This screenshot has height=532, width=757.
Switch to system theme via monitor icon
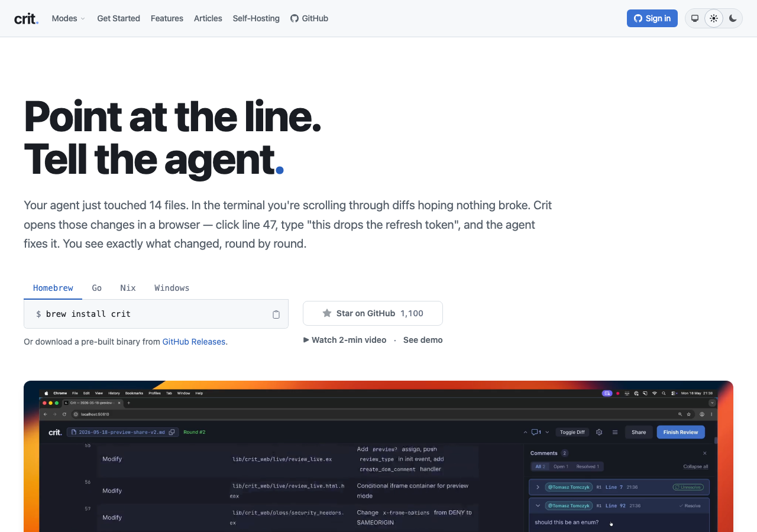(x=695, y=18)
